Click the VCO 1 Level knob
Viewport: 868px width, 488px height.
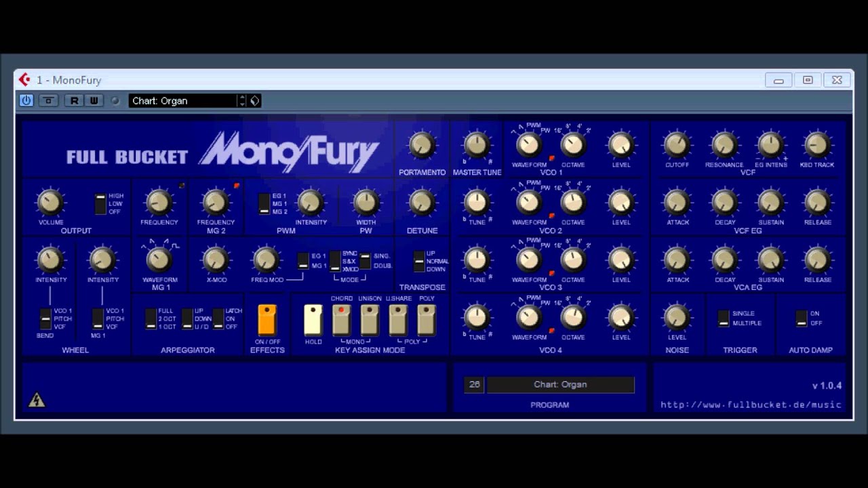tap(620, 144)
